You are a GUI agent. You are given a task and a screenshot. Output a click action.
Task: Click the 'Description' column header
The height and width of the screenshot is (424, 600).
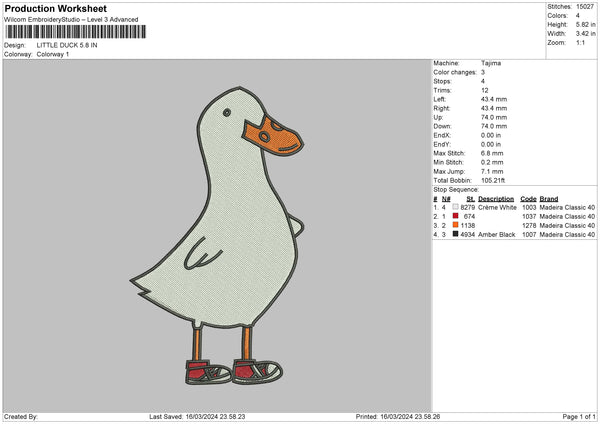[496, 199]
